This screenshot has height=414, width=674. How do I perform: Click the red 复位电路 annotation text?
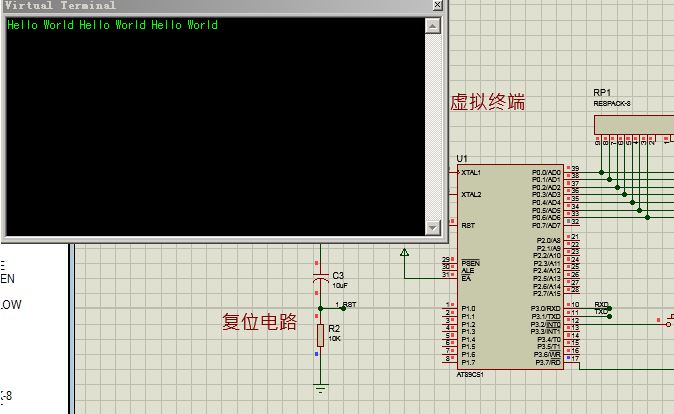pyautogui.click(x=259, y=321)
